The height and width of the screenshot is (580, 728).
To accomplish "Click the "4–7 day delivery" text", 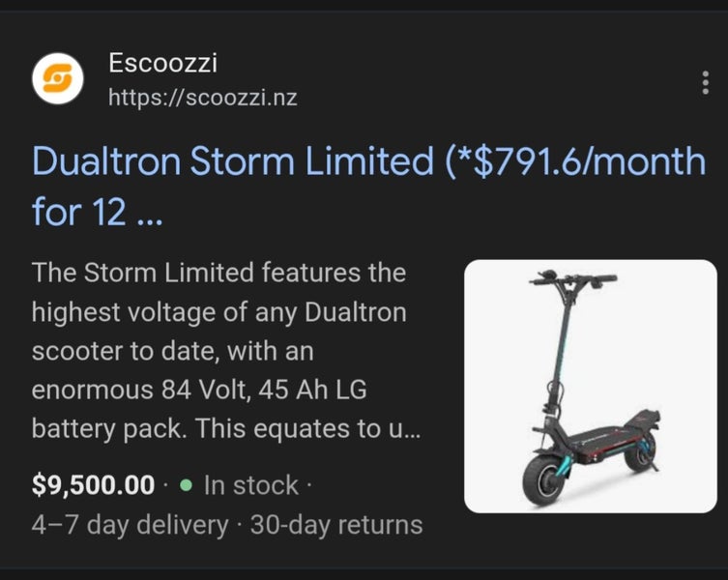I will pyautogui.click(x=129, y=525).
